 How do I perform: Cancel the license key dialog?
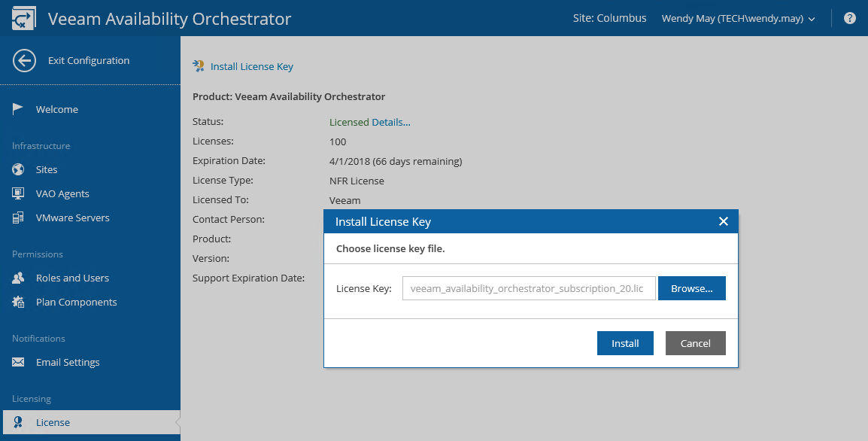[695, 343]
